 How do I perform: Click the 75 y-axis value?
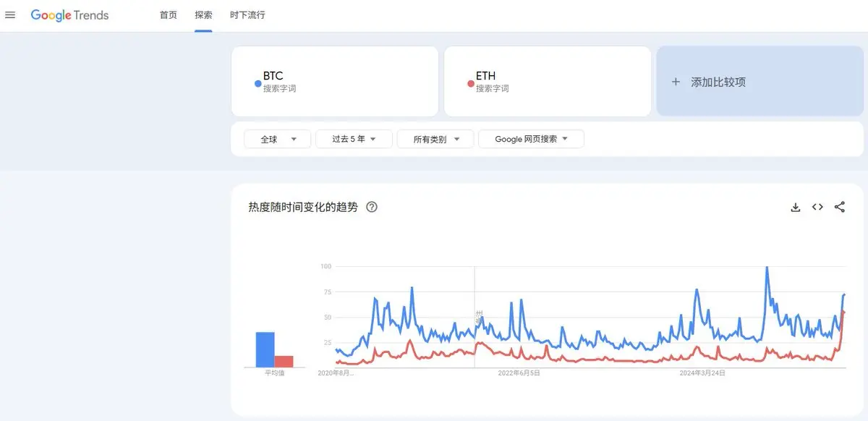pyautogui.click(x=327, y=292)
